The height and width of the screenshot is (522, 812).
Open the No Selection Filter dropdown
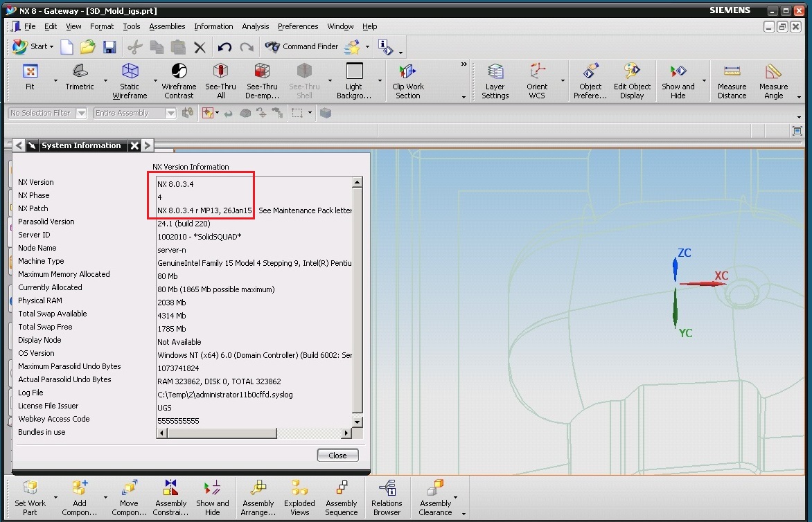pyautogui.click(x=81, y=114)
